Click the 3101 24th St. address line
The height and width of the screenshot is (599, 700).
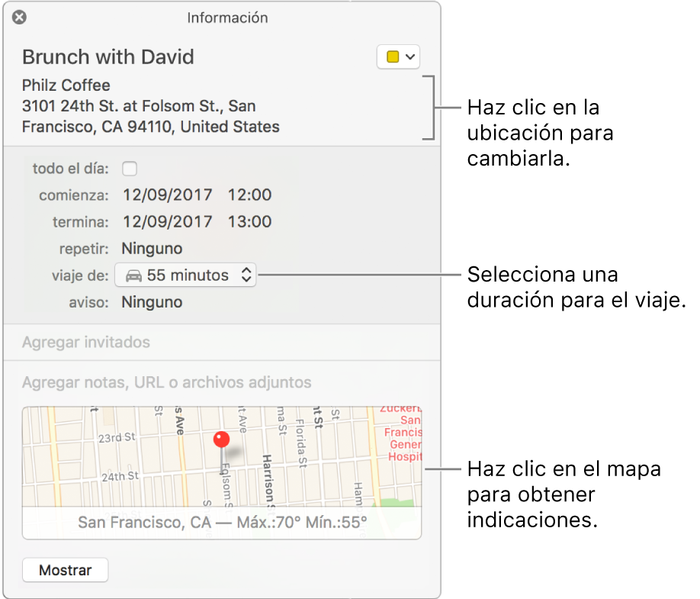click(139, 106)
